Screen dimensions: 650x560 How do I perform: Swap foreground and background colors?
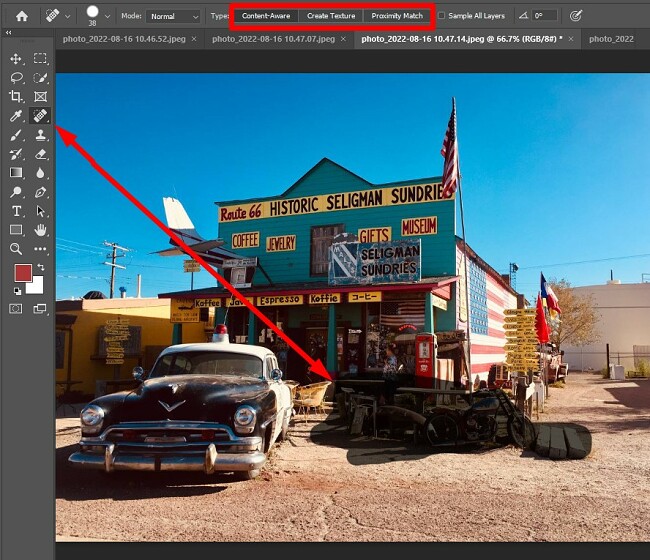point(41,267)
